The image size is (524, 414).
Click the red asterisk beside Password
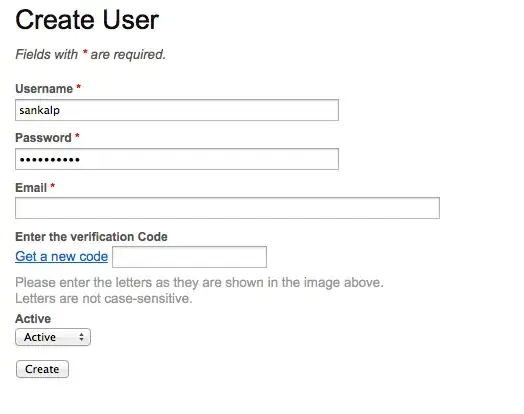tap(77, 136)
